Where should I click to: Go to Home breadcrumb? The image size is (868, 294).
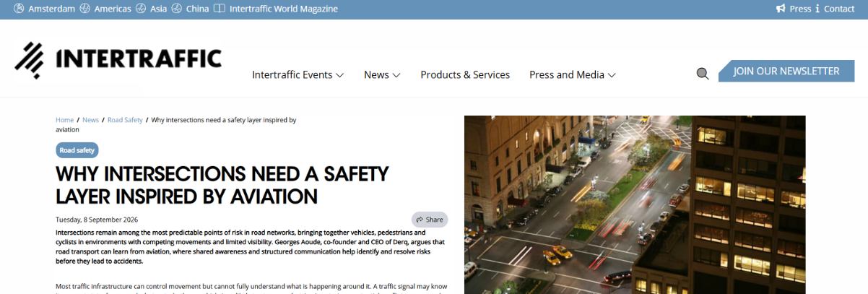click(64, 120)
